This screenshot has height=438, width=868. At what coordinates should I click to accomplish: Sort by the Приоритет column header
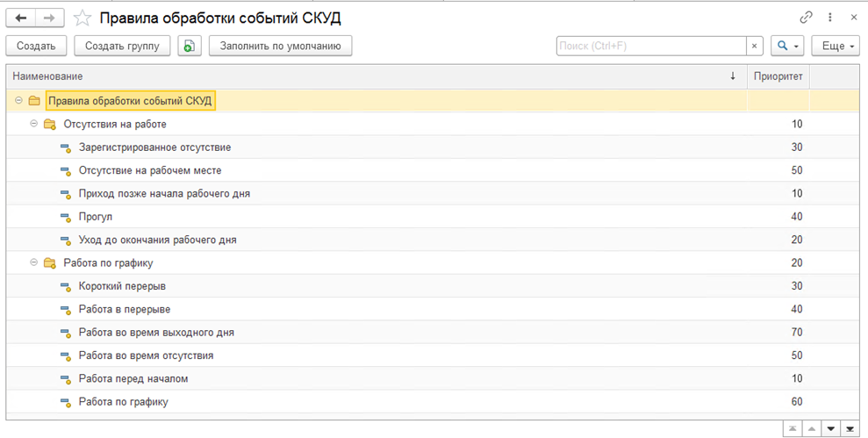(x=778, y=76)
